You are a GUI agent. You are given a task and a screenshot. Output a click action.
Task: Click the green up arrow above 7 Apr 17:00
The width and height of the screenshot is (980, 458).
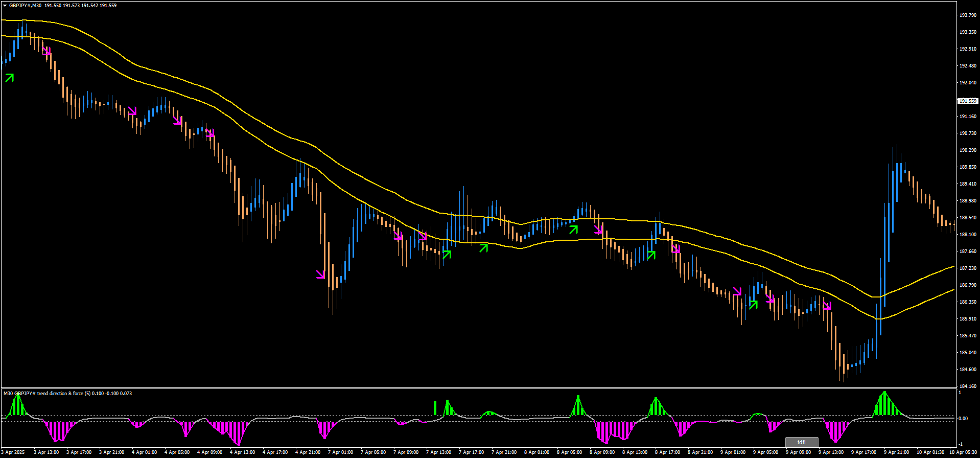coord(483,248)
